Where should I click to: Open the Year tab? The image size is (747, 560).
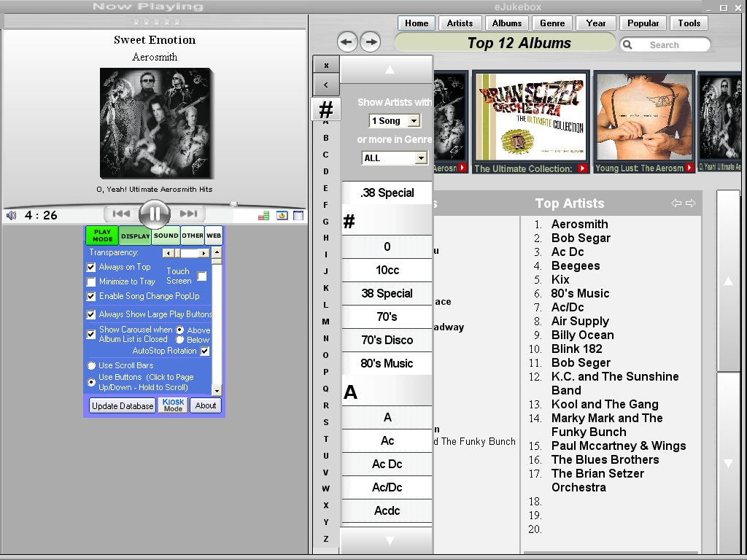tap(595, 23)
